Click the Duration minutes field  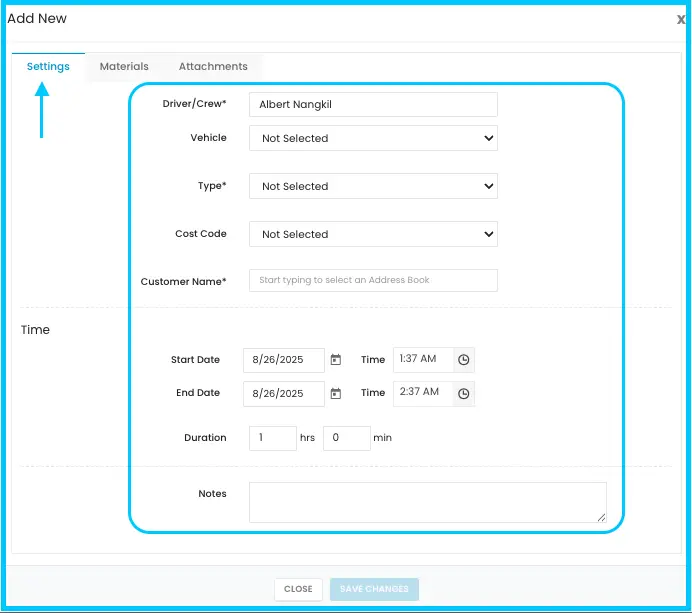[x=347, y=438]
